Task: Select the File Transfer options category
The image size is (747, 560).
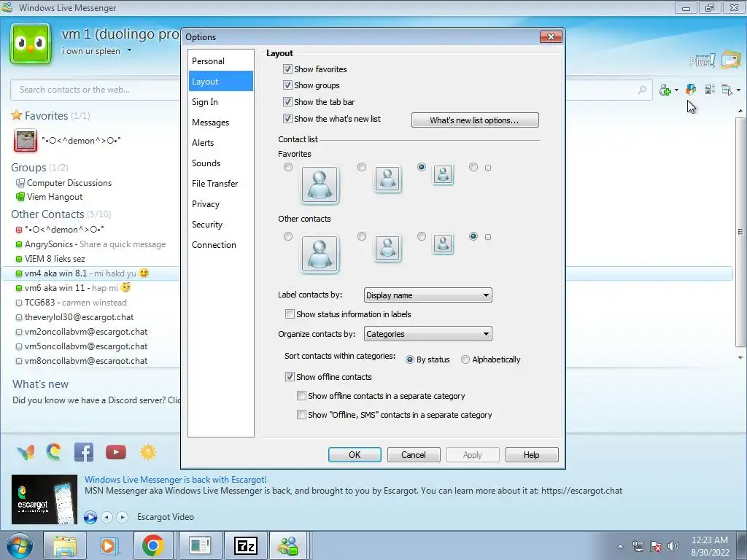Action: [x=220, y=183]
